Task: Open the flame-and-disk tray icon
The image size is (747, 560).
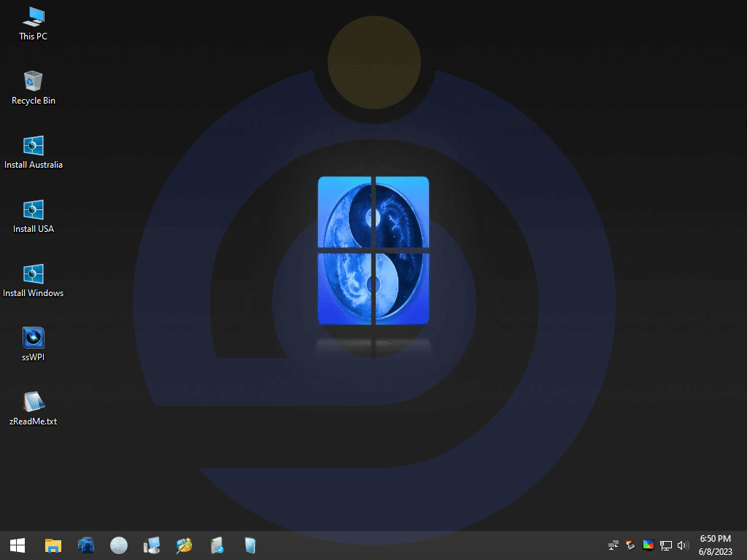Action: pos(631,545)
